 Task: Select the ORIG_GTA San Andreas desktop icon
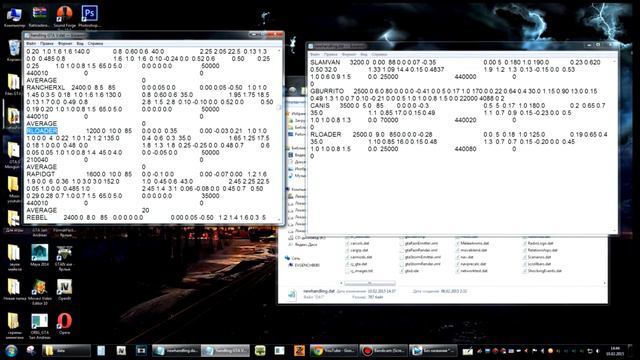[40, 326]
